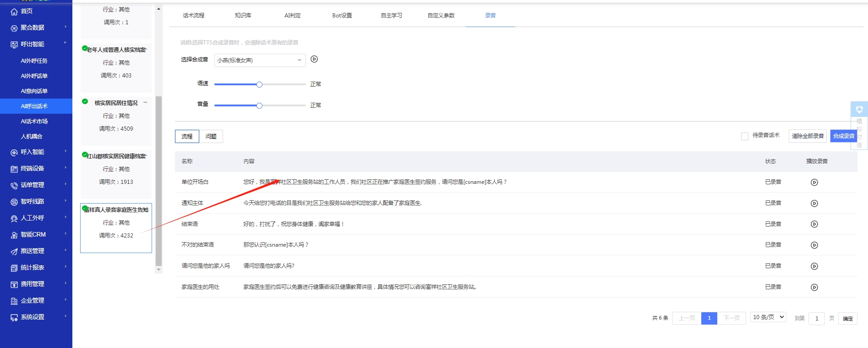868x348 pixels.
Task: Play the recording for 家庭医生的用处
Action: click(814, 287)
